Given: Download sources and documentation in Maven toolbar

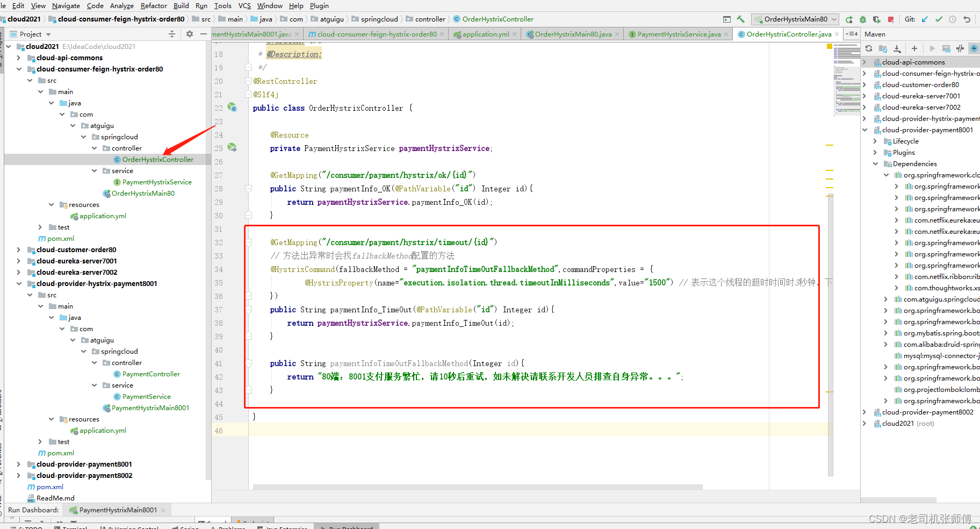Looking at the screenshot, I should pyautogui.click(x=897, y=48).
